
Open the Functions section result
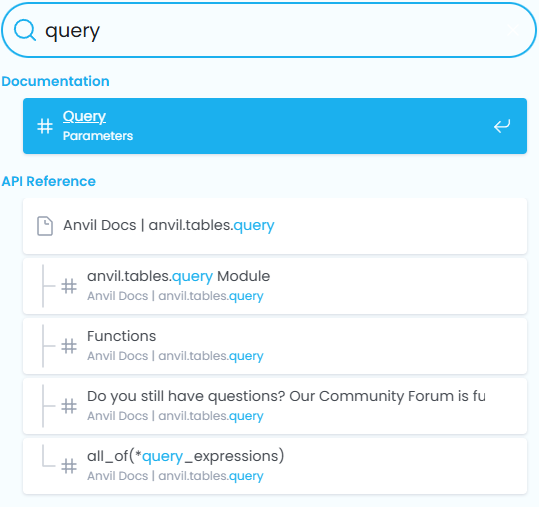(275, 346)
